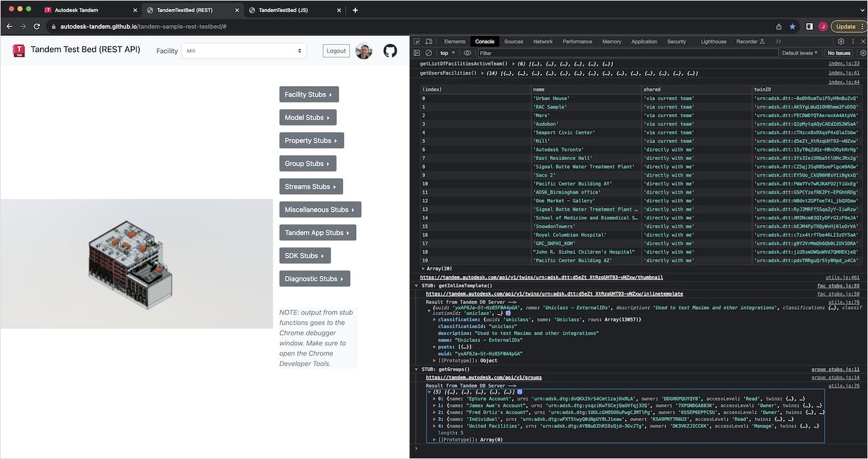Open the Model Stubs dropdown
This screenshot has height=459, width=868.
307,117
